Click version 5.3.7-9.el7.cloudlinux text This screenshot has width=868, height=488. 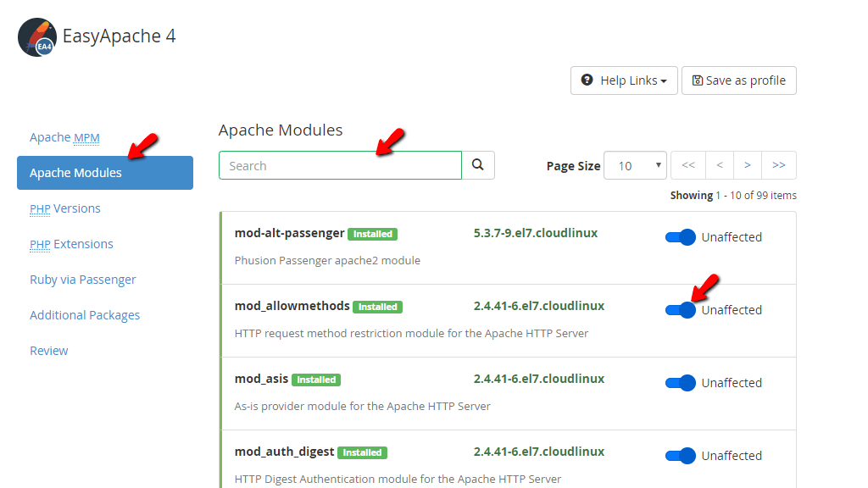[536, 233]
